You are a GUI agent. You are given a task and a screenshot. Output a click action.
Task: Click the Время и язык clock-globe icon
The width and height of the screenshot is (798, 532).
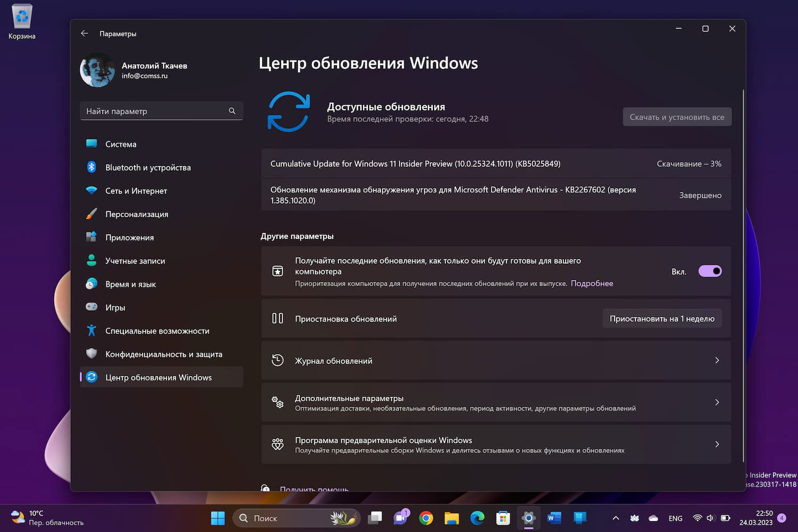click(x=92, y=284)
